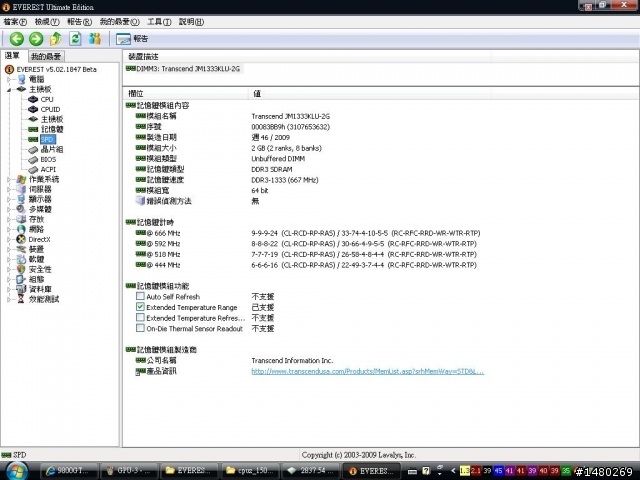Open the 9800GT Internet Explorer taskbar button
This screenshot has height=480, width=640.
tap(69, 471)
